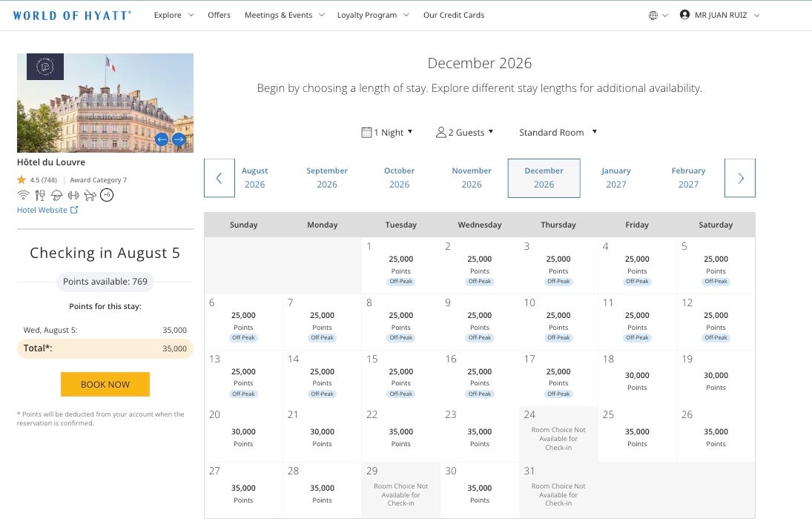The width and height of the screenshot is (812, 530).
Task: Select December 18 with 30,000 Points
Action: click(x=637, y=378)
